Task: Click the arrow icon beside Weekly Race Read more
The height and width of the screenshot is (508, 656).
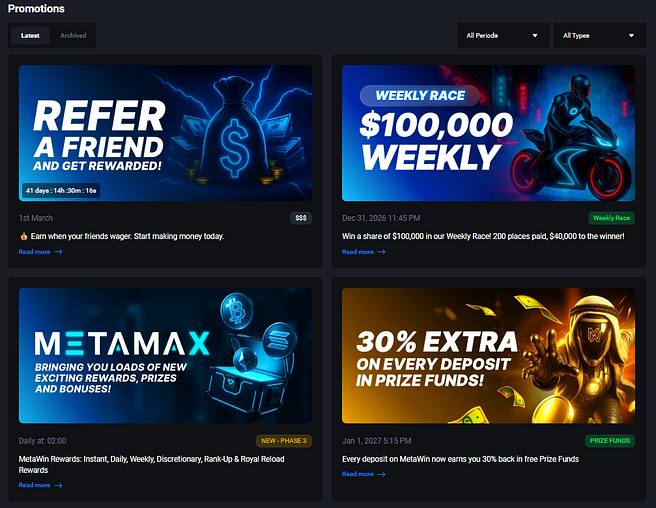Action: tap(381, 251)
